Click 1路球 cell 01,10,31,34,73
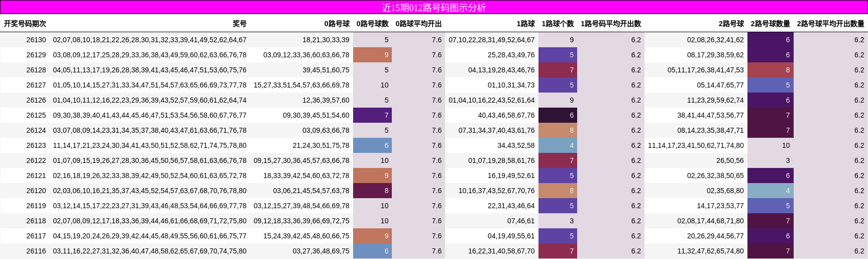Screen dimensions: 868x259 [x=511, y=85]
